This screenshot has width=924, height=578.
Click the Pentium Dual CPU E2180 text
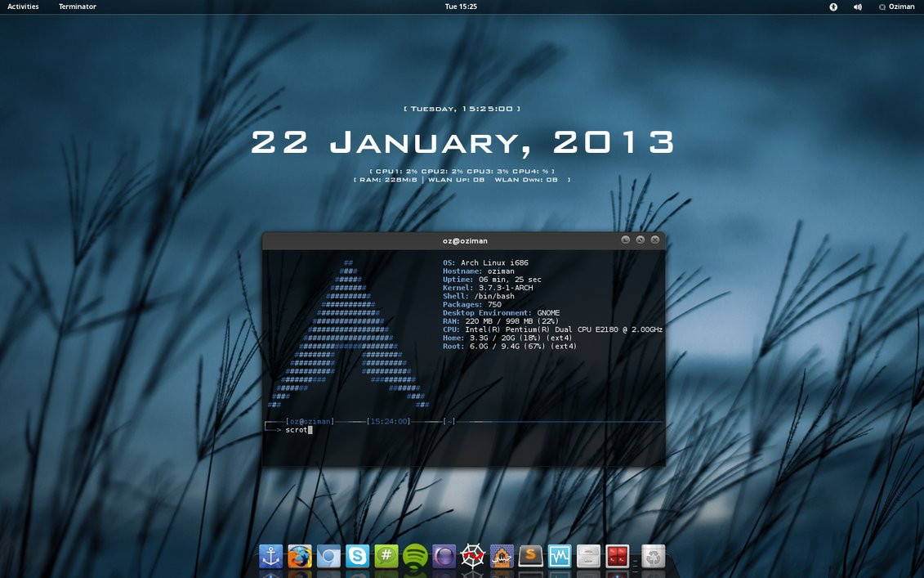[564, 329]
